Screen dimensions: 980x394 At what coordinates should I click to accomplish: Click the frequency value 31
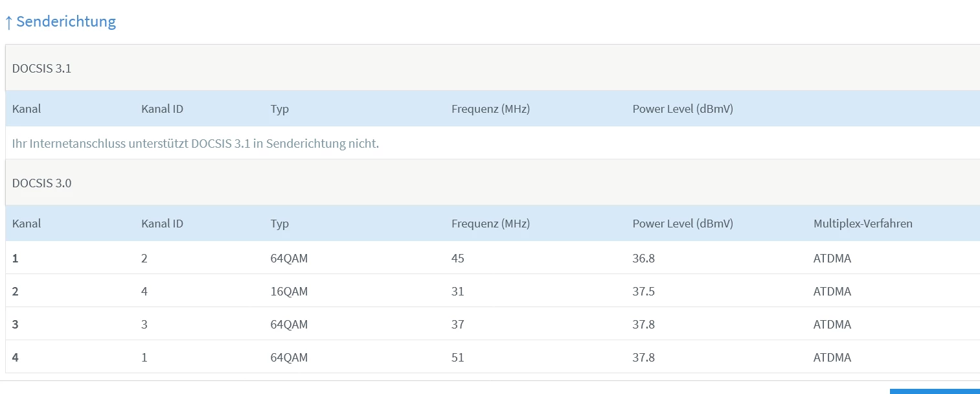[458, 292]
